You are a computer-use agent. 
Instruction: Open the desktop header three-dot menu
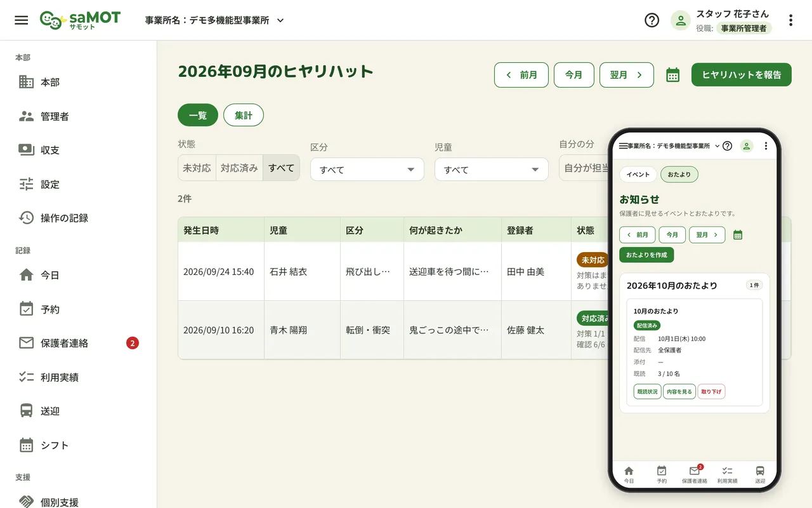pos(790,20)
